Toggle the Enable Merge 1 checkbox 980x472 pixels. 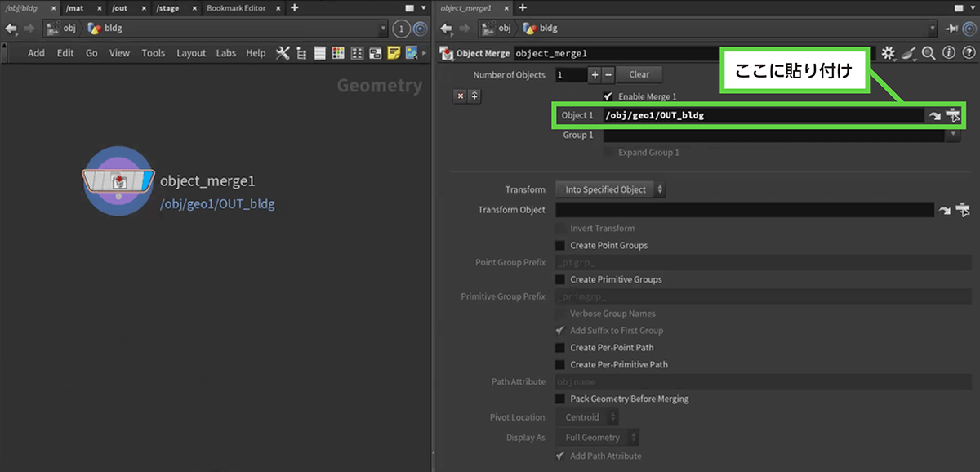click(608, 96)
